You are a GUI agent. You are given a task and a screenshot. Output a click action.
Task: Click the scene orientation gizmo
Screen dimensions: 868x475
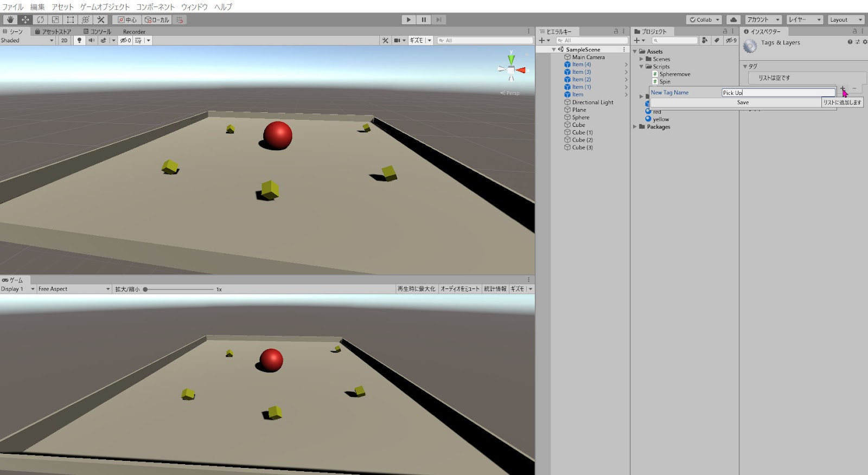click(x=511, y=69)
